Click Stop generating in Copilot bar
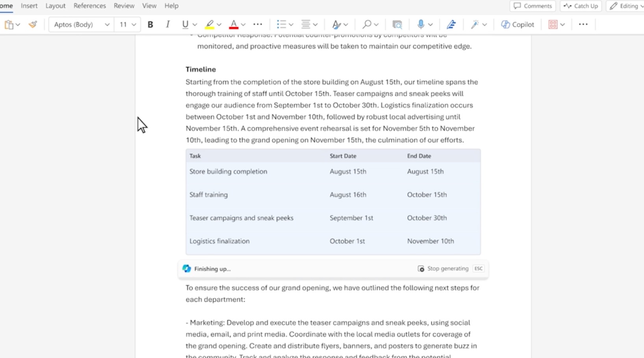 (x=443, y=269)
